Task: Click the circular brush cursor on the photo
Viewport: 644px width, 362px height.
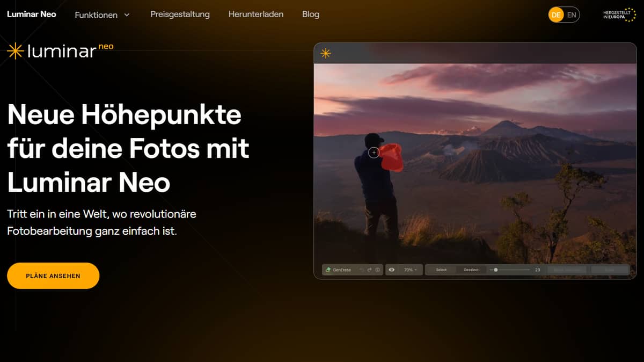Action: [374, 153]
